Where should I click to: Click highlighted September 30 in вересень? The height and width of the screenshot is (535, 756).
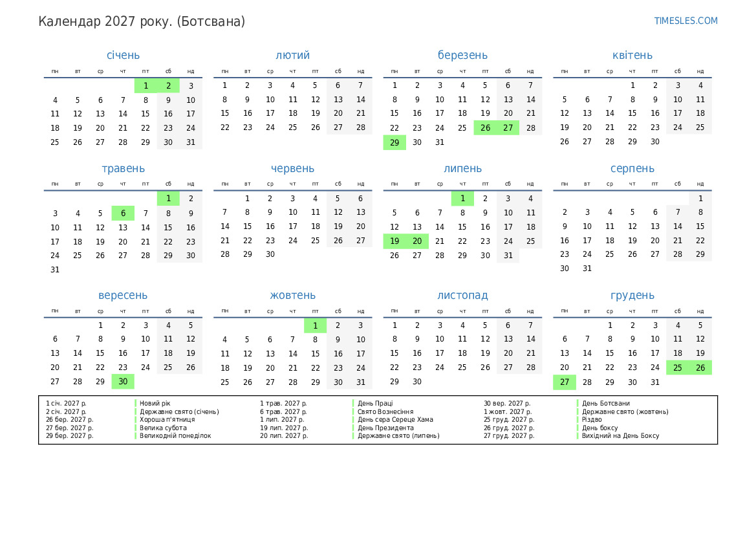click(x=123, y=382)
